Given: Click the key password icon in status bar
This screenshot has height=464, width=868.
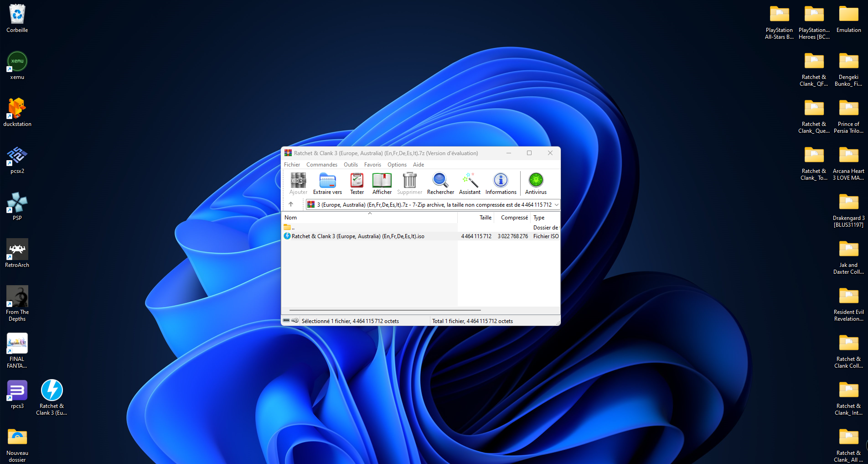Looking at the screenshot, I should (295, 321).
